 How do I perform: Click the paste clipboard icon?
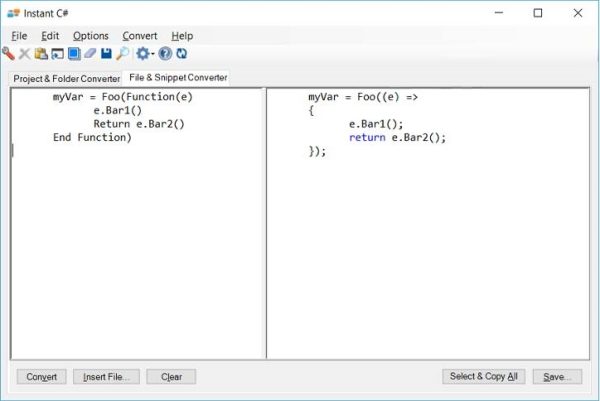(x=41, y=54)
